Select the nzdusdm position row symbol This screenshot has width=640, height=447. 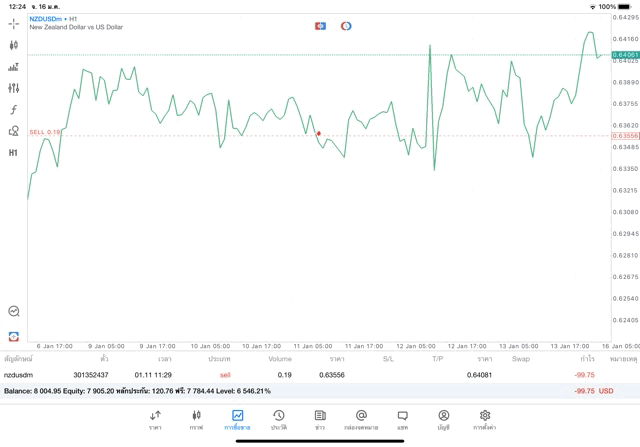(x=18, y=375)
